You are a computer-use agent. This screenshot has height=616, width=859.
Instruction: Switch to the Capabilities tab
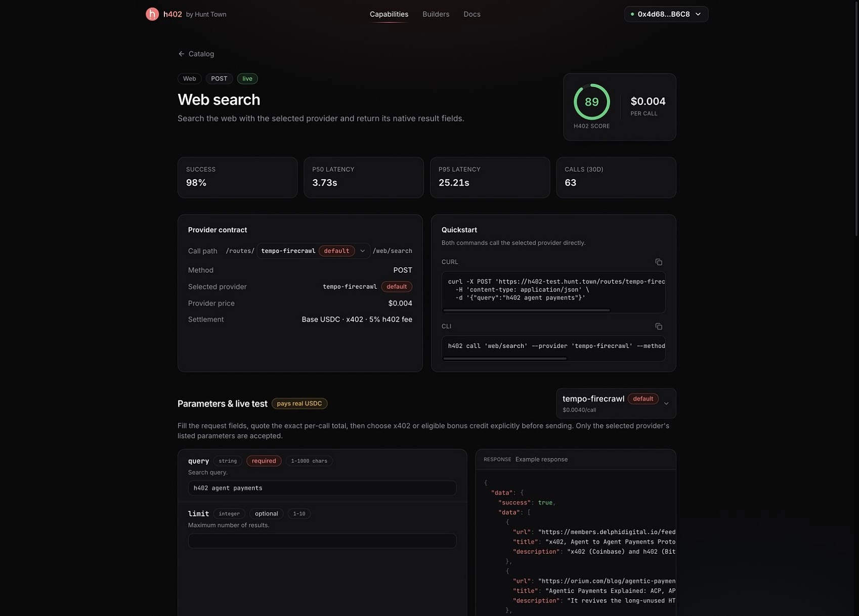tap(389, 14)
